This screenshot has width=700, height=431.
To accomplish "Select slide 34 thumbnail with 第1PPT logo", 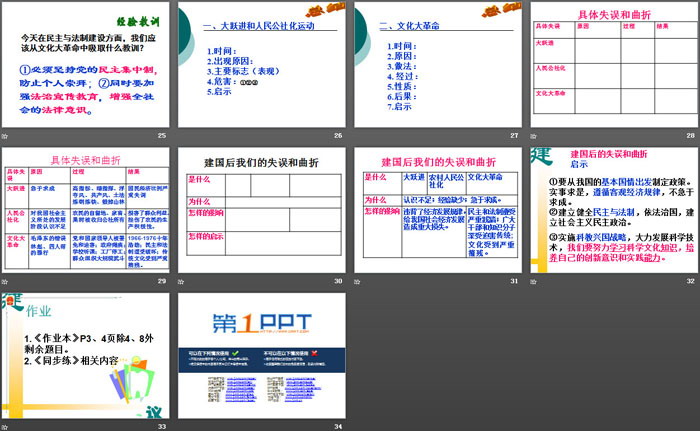I will [262, 356].
